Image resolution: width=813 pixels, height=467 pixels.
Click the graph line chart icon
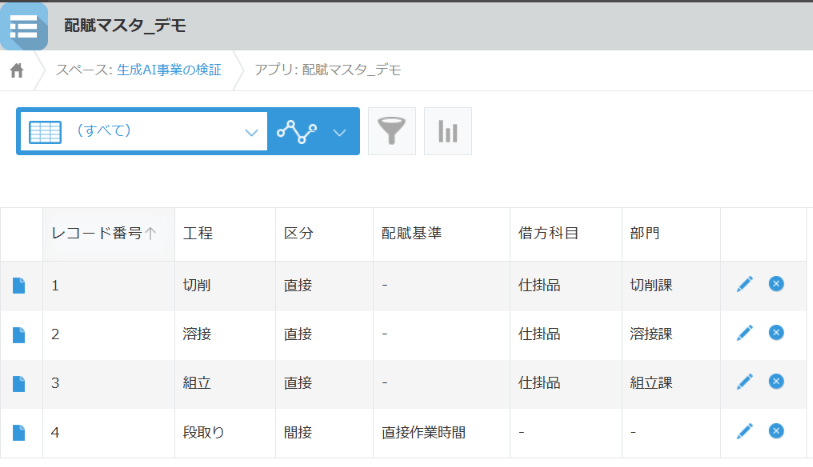click(297, 132)
